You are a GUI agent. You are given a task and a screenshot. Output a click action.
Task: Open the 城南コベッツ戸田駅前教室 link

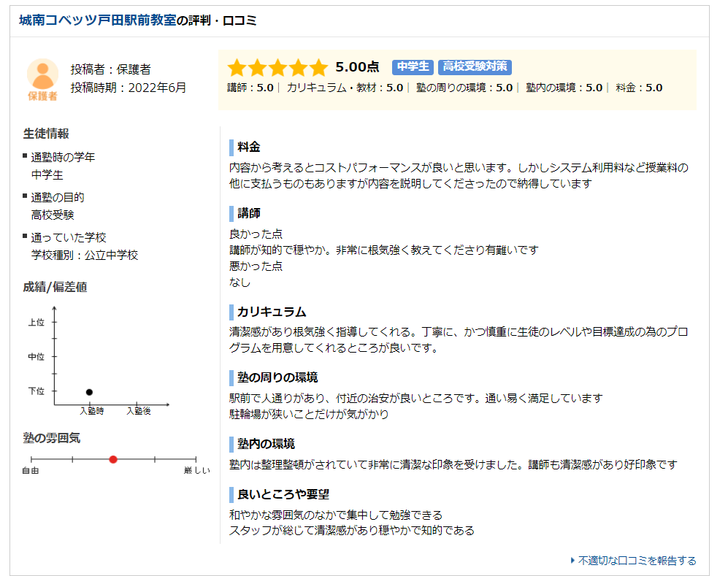click(98, 20)
